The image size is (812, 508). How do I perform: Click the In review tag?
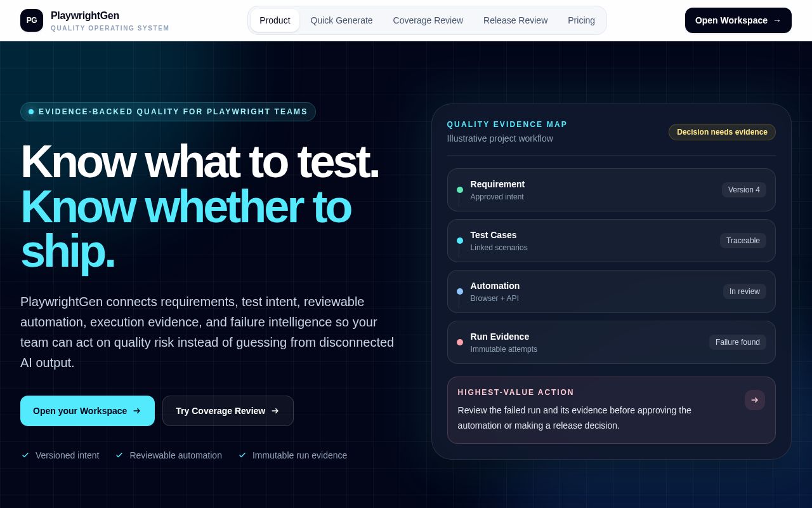click(745, 291)
